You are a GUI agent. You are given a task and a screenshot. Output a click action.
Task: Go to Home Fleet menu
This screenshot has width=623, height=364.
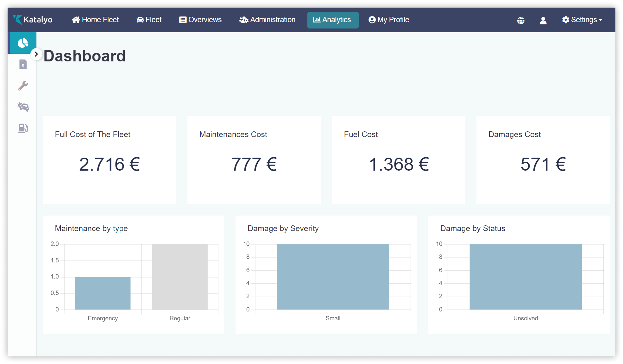point(95,20)
